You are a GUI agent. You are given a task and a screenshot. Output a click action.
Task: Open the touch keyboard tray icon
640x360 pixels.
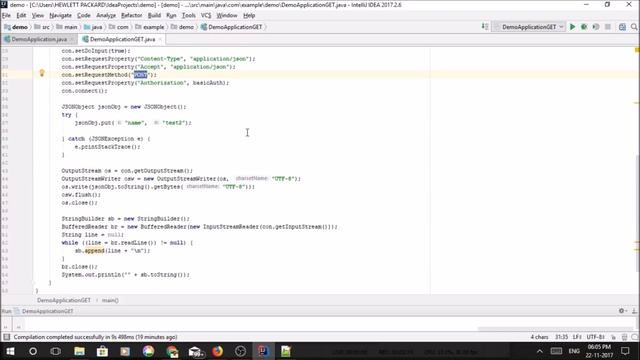click(556, 351)
